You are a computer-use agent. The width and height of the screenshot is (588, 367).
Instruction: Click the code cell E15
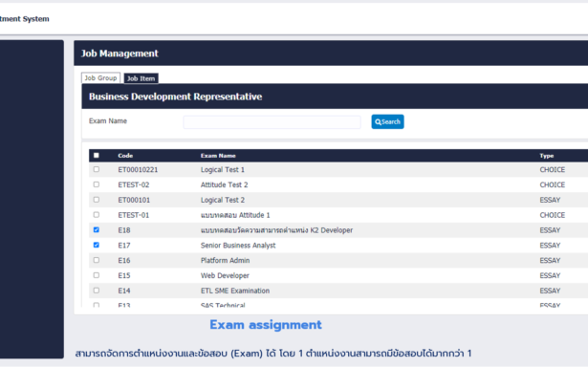pos(124,275)
